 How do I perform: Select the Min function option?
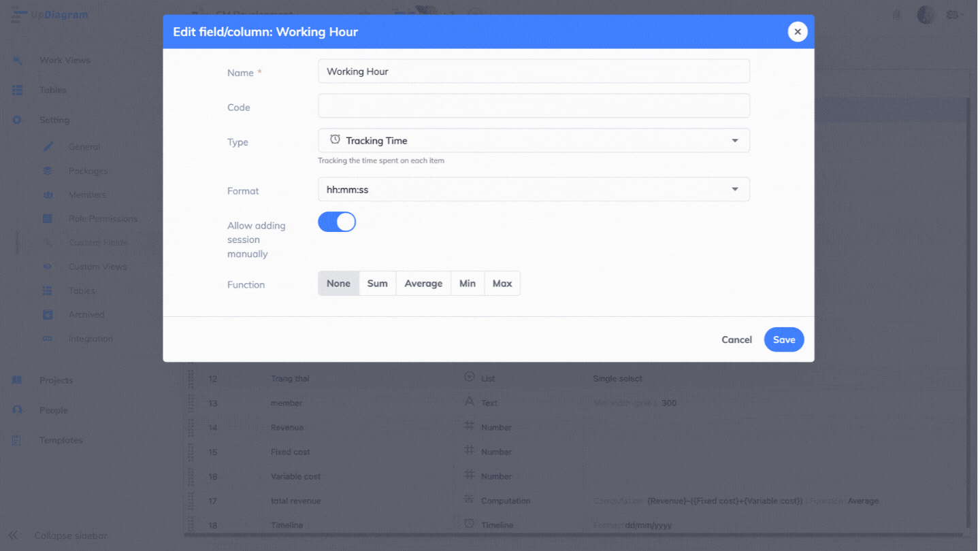coord(468,284)
